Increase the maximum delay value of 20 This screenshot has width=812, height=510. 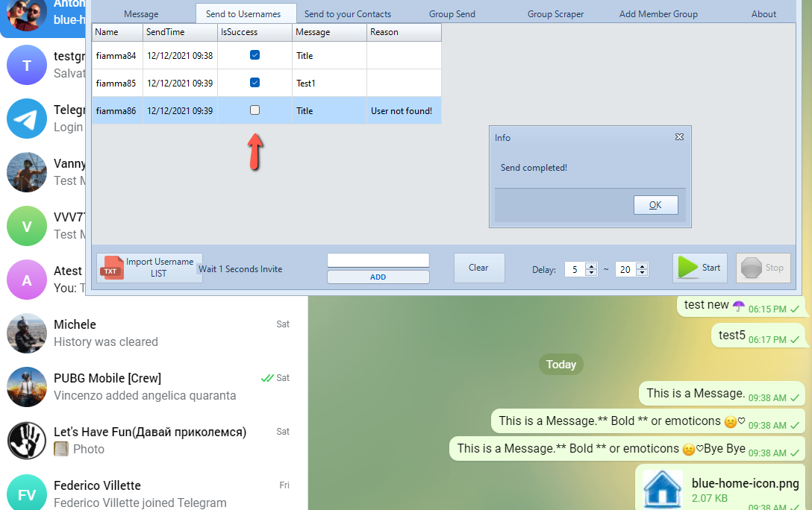pyautogui.click(x=642, y=265)
